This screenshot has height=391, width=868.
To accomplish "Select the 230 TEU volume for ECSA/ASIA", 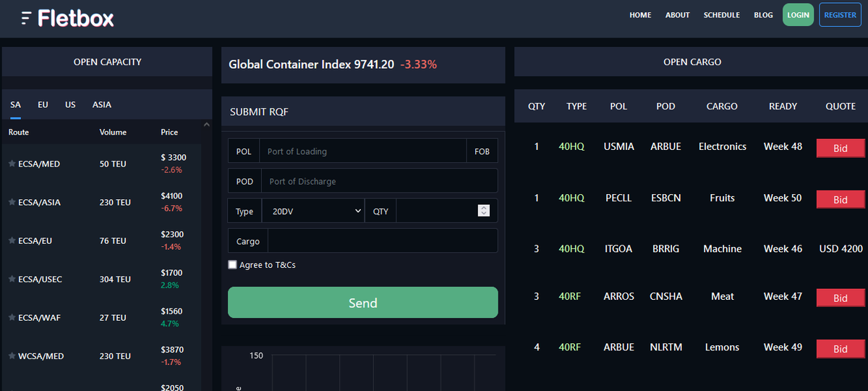I will point(115,202).
